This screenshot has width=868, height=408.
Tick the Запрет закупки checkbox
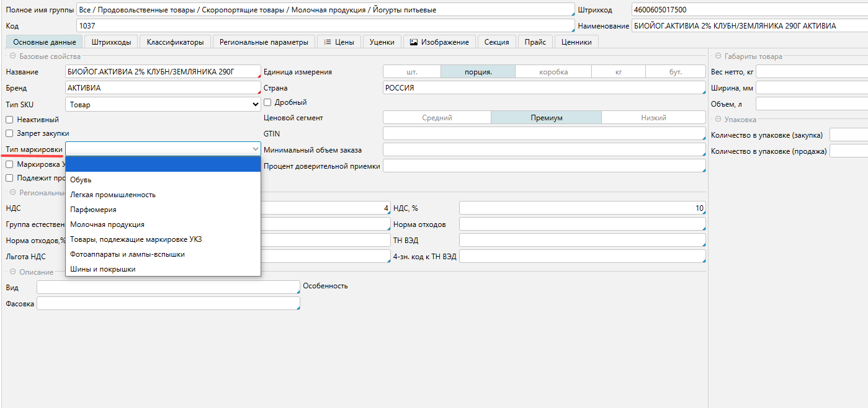click(x=9, y=133)
